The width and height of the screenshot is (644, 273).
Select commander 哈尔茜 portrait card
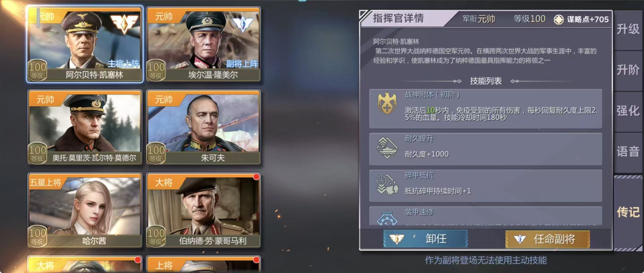pos(85,211)
